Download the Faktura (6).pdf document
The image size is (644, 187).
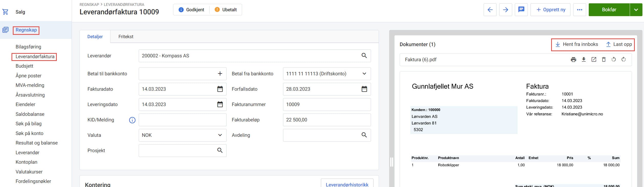tap(584, 59)
